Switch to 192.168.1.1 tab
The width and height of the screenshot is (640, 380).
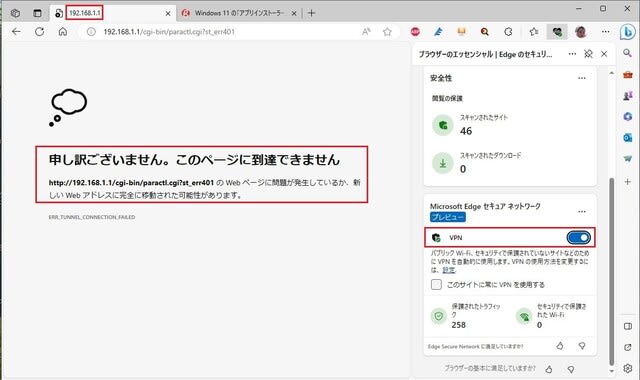coord(113,13)
